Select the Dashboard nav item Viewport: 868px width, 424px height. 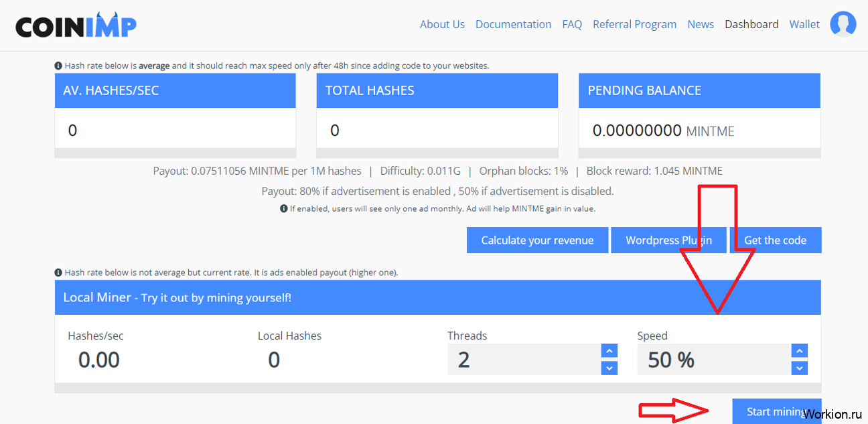pyautogui.click(x=751, y=24)
